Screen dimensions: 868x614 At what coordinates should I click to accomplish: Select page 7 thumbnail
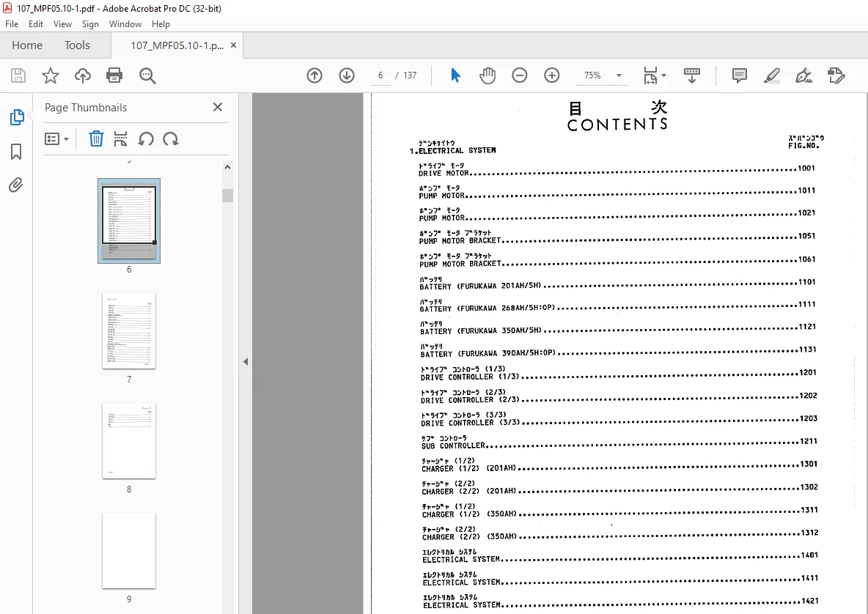tap(129, 330)
